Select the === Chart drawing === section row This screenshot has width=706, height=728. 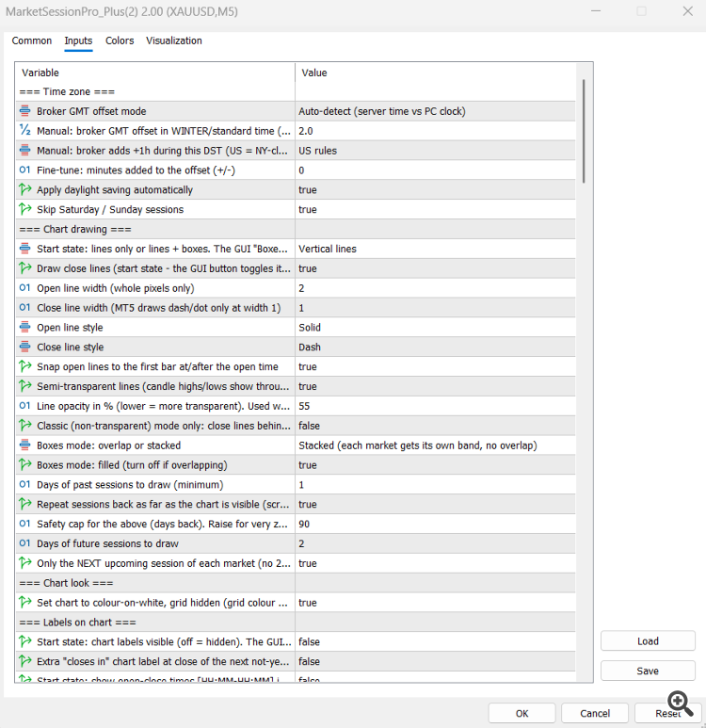(296, 230)
